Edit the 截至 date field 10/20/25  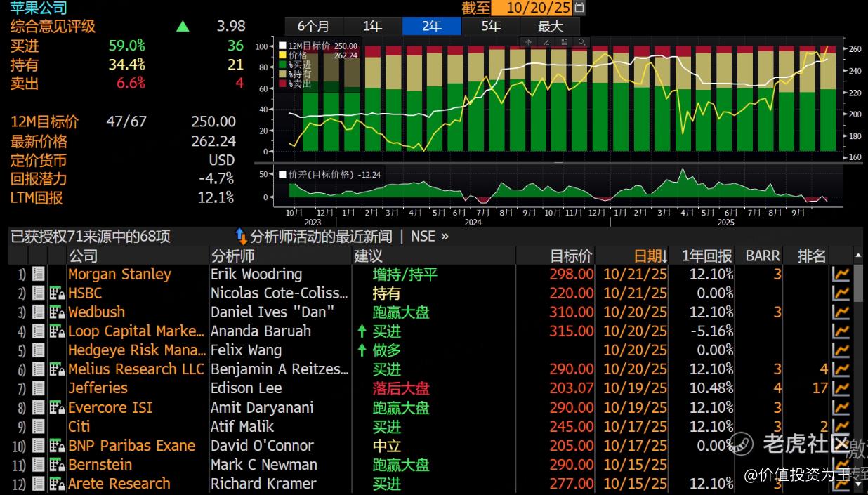533,8
